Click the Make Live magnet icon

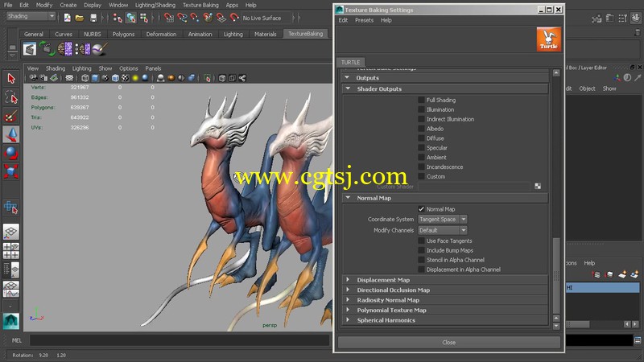(x=234, y=18)
